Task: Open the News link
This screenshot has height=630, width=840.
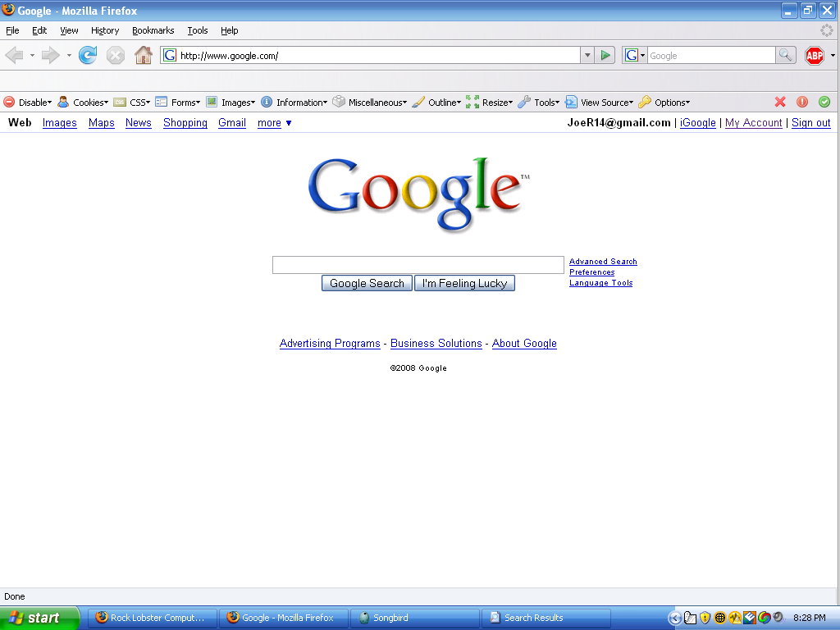Action: pos(138,123)
